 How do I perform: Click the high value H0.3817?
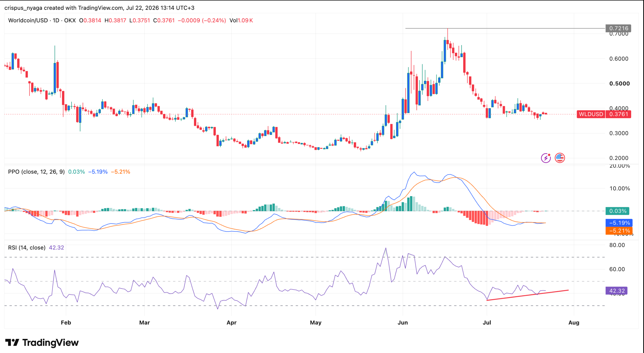point(115,20)
